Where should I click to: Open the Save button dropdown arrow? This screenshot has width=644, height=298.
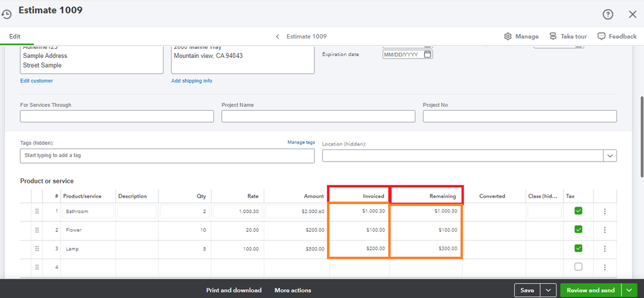548,290
